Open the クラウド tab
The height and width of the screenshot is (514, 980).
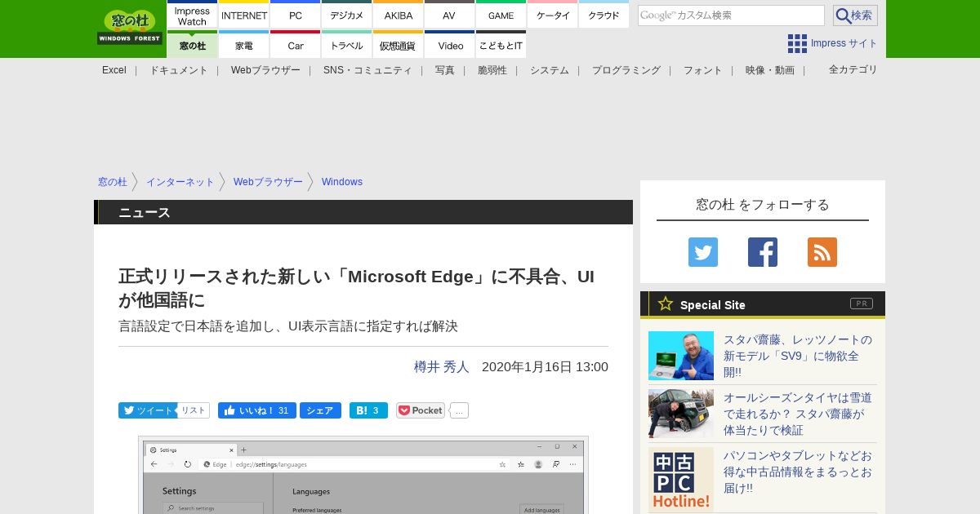pos(604,16)
